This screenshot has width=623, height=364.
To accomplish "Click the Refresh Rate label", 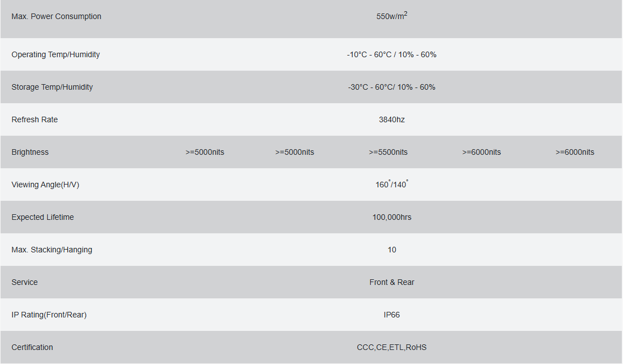I will point(35,119).
